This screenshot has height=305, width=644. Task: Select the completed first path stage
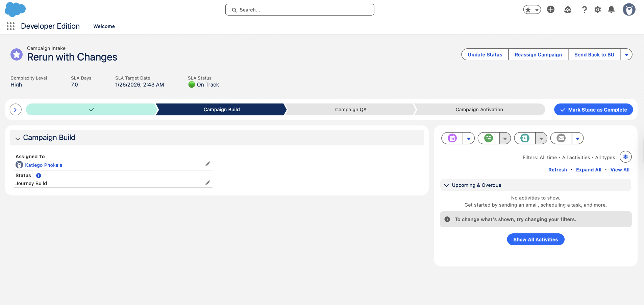[91, 110]
